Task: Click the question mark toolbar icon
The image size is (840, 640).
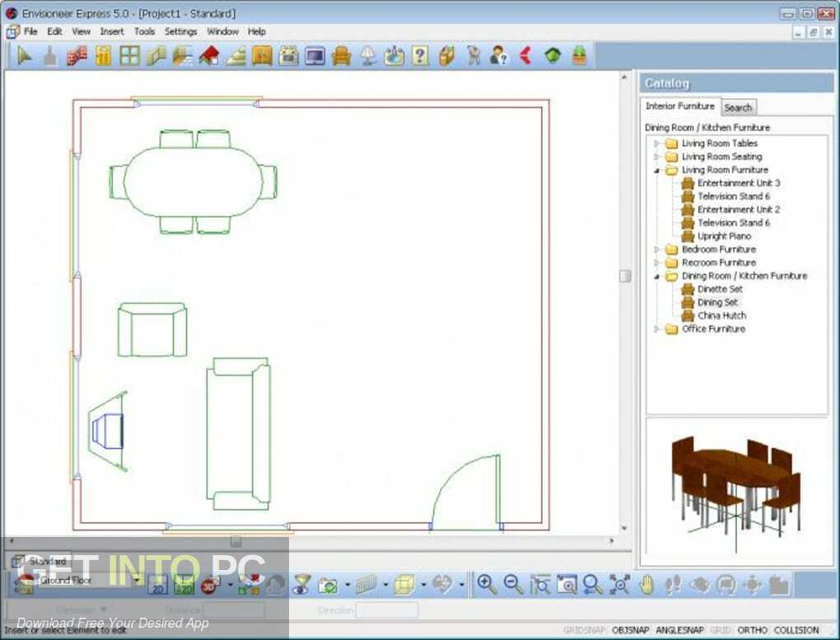Action: (x=420, y=56)
